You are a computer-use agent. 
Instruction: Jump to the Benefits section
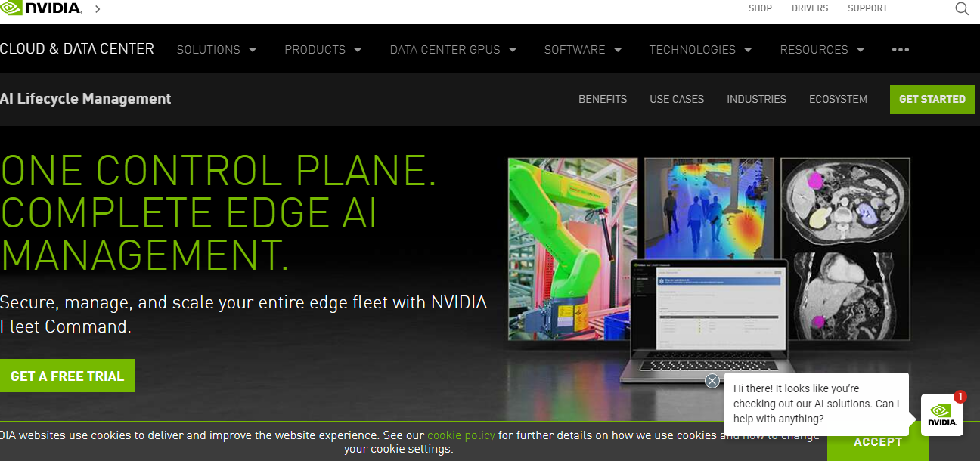coord(603,99)
